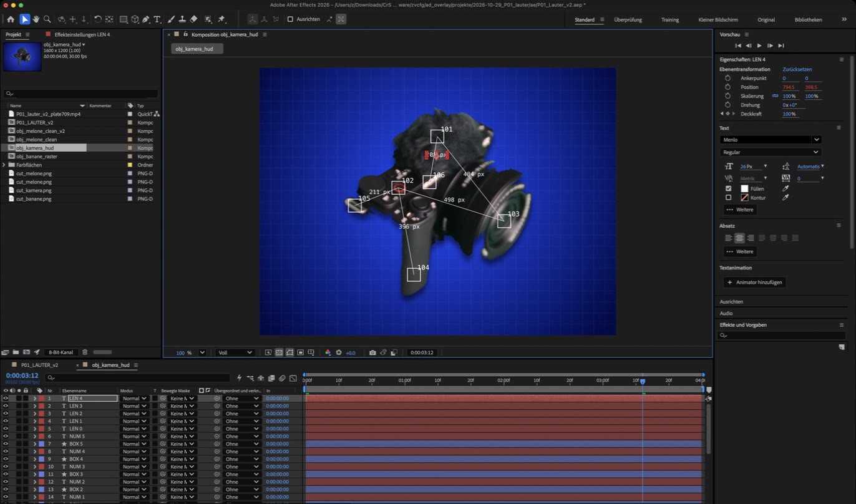Click the Füllen fill color swatch
The image size is (856, 504).
[x=744, y=188]
